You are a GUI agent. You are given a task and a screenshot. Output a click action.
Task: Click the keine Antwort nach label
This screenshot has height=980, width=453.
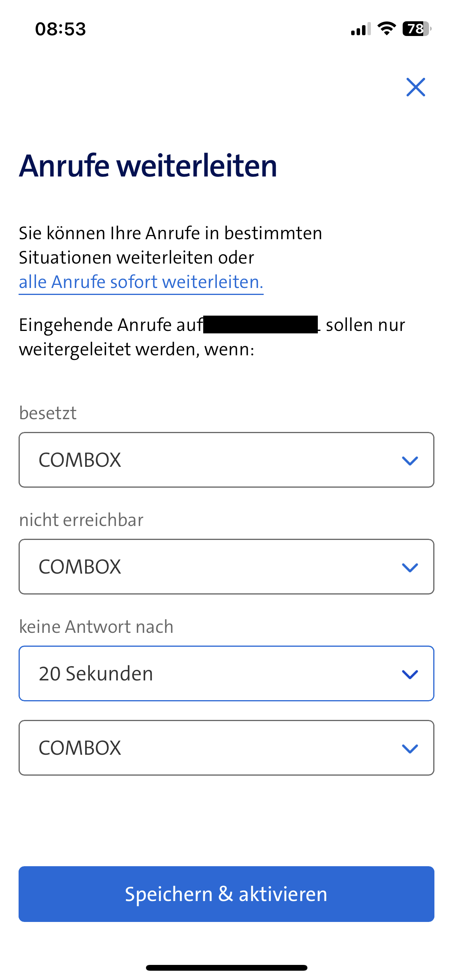coord(96,627)
